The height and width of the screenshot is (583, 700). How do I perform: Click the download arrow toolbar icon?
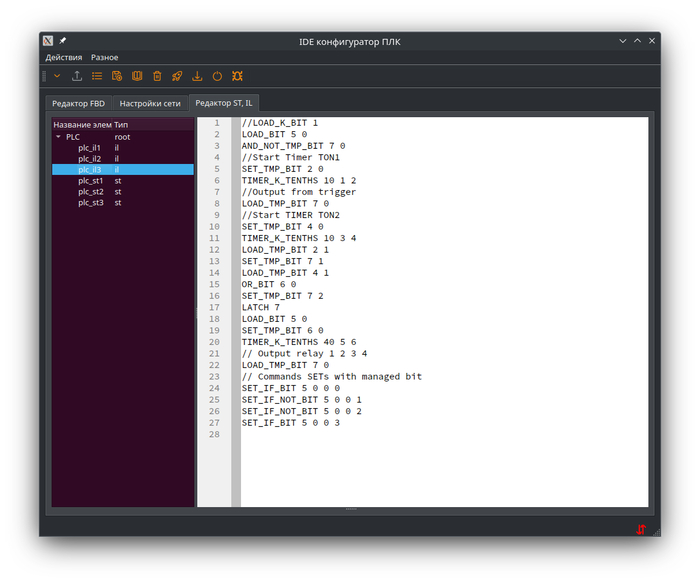point(197,76)
